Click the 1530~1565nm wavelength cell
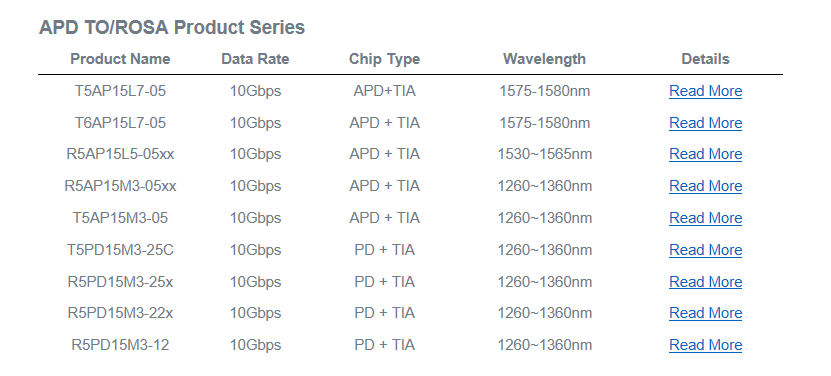 [x=544, y=154]
